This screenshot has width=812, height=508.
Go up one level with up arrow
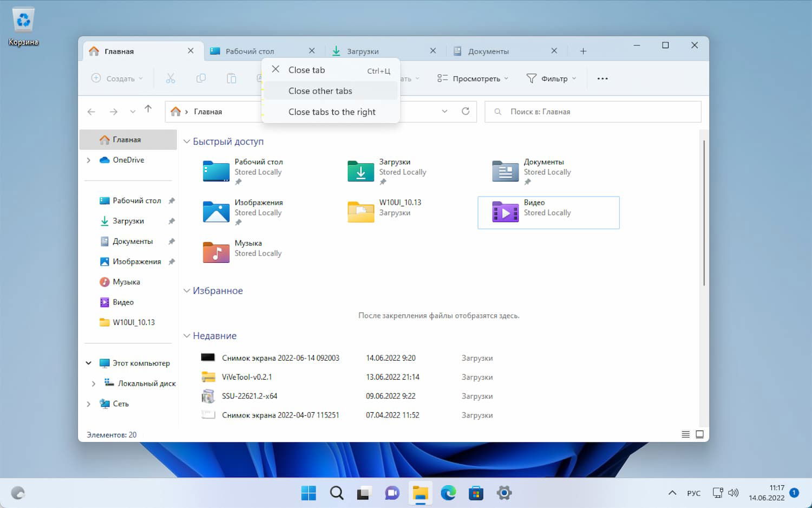(148, 109)
